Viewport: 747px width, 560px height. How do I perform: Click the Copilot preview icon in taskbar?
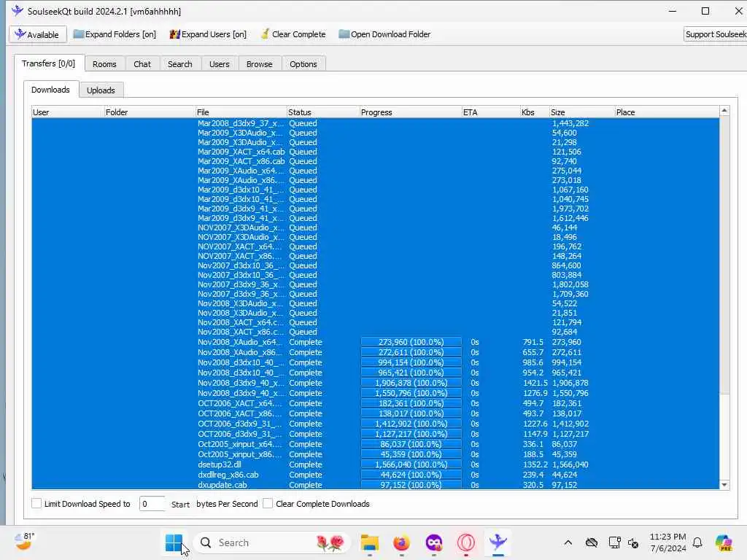(x=724, y=542)
